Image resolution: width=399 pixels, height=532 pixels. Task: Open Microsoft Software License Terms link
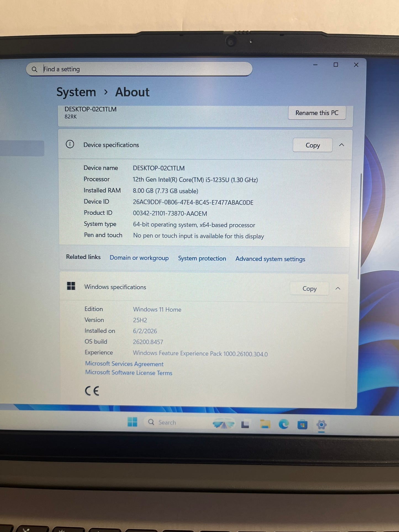coord(129,372)
